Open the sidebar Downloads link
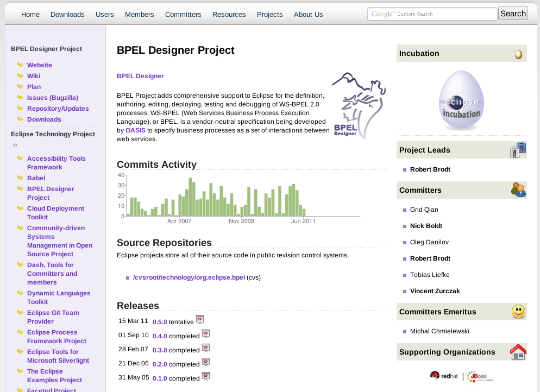This screenshot has width=540, height=392. tap(44, 119)
